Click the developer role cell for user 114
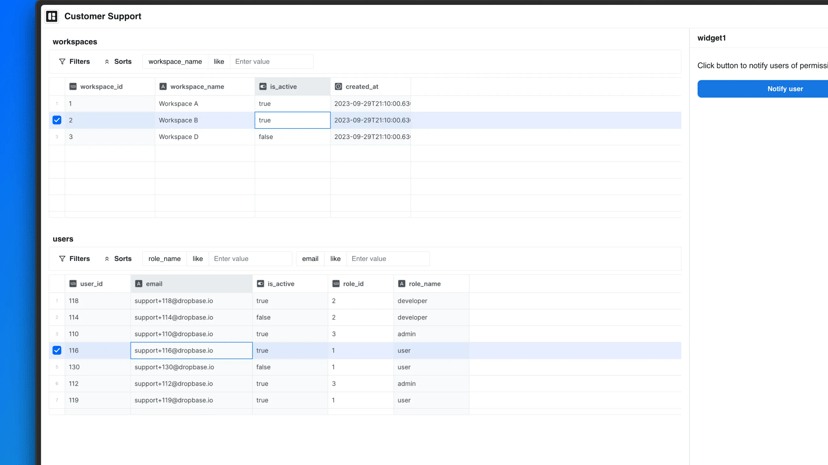The width and height of the screenshot is (828, 465). pyautogui.click(x=431, y=318)
